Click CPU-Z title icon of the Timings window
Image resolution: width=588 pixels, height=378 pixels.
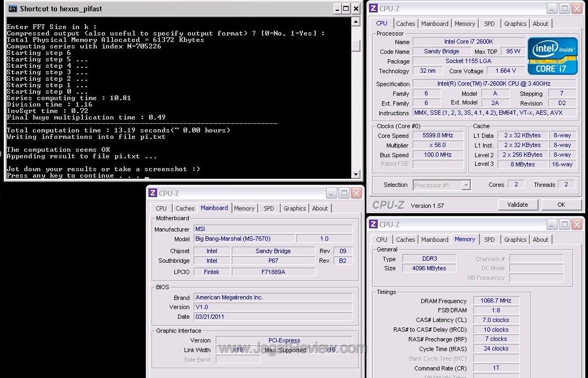(373, 225)
